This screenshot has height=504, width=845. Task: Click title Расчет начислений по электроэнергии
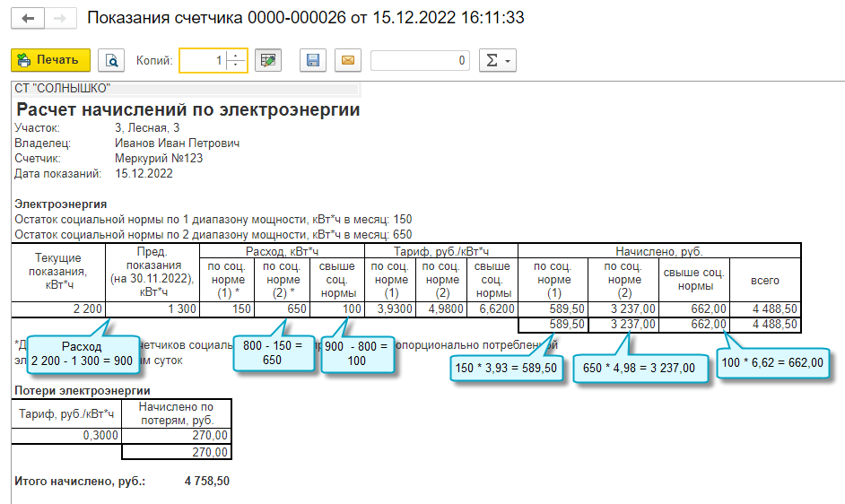click(188, 109)
